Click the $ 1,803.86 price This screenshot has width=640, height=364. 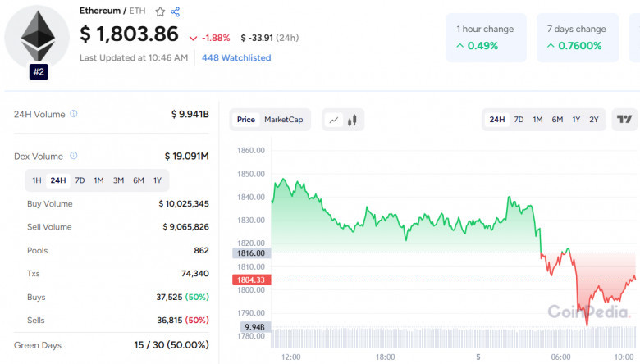pos(129,34)
